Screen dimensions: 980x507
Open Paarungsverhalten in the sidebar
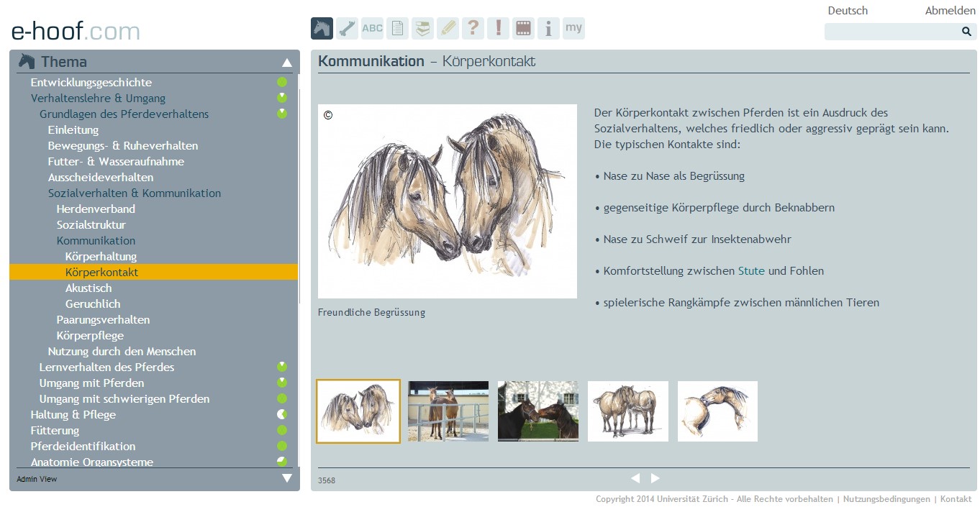(103, 320)
